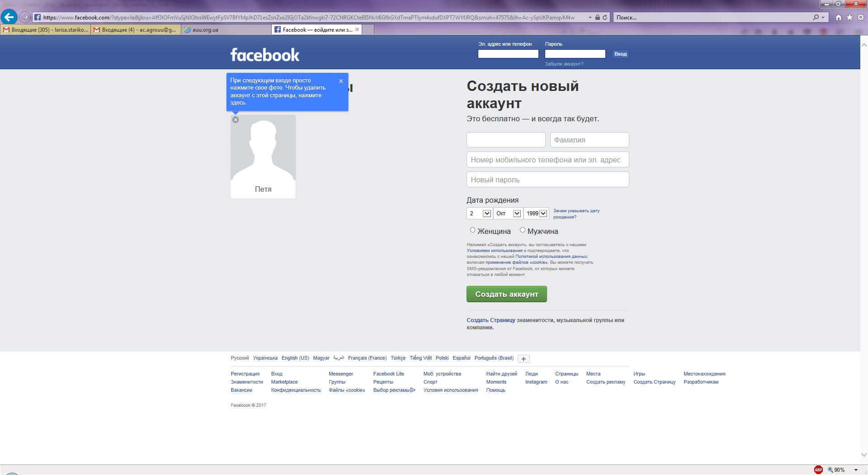This screenshot has height=475, width=868.
Task: Open the address bar history dropdown arrow
Action: (x=590, y=17)
